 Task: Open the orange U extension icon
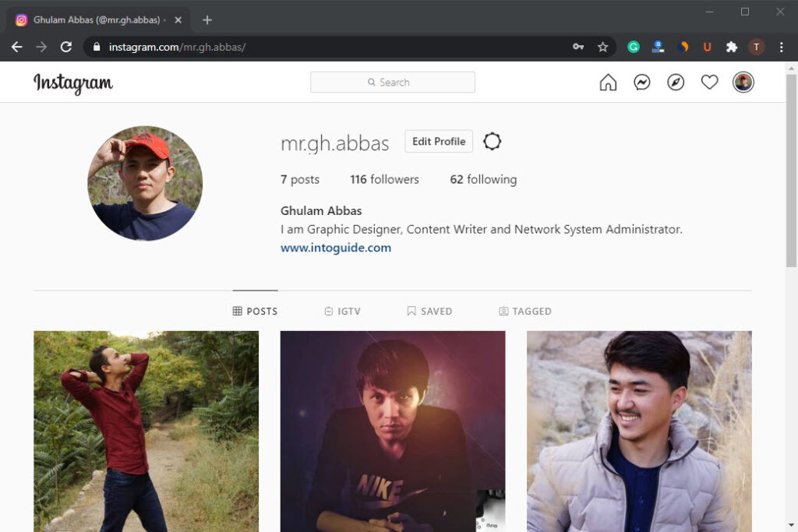(707, 48)
